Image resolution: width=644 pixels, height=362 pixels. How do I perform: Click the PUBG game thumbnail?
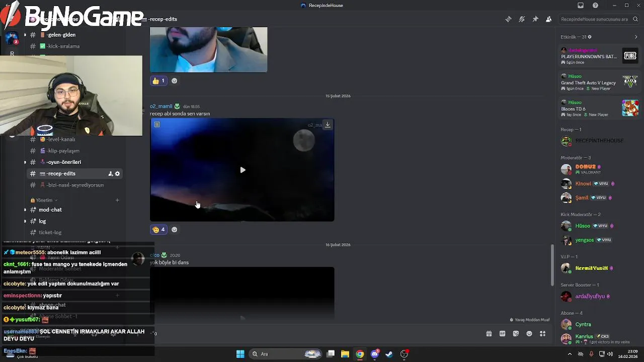coord(630,56)
